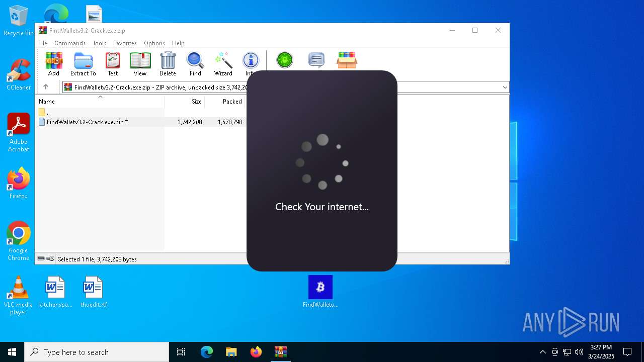
Task: Click Microsoft Edge in the taskbar
Action: tap(207, 352)
